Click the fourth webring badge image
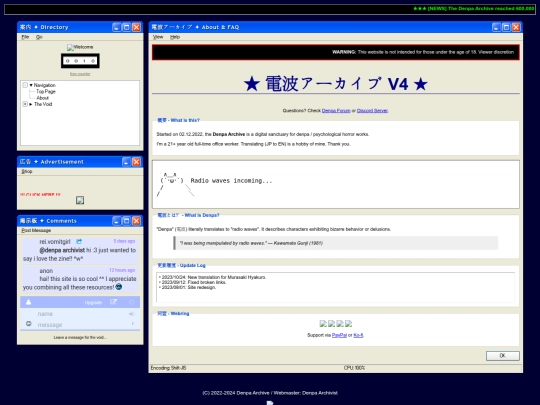The image size is (540, 405). tap(349, 323)
